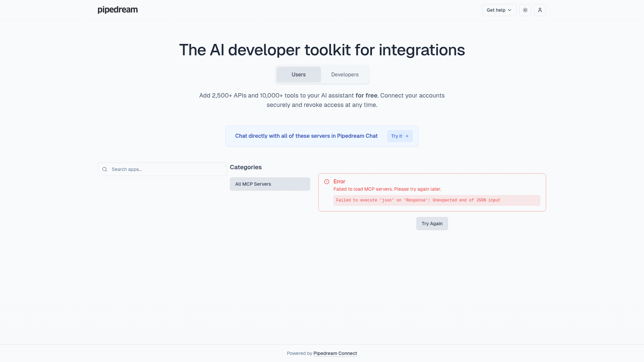Open the Pipedream Connect footer link
644x362 pixels.
335,353
